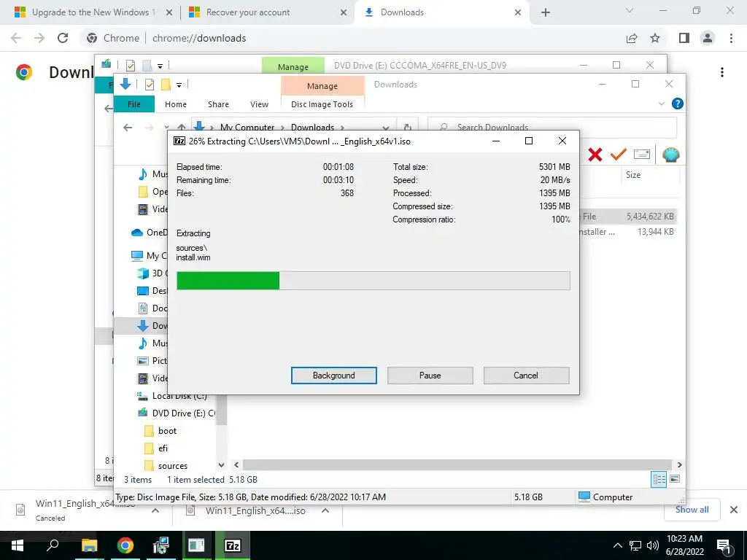Click the Manage tab in Downloads window
This screenshot has width=747, height=560.
(x=322, y=86)
